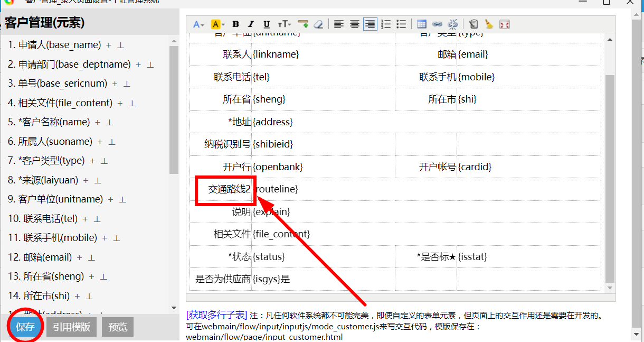The image size is (644, 342).
Task: Click the broom clean-up code icon
Action: [x=489, y=24]
